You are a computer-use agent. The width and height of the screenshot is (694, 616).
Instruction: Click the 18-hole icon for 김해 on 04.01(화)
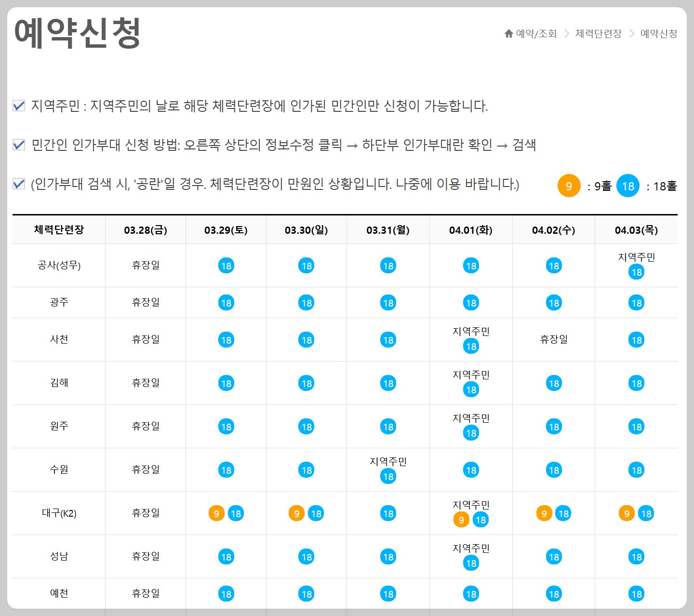(x=471, y=389)
